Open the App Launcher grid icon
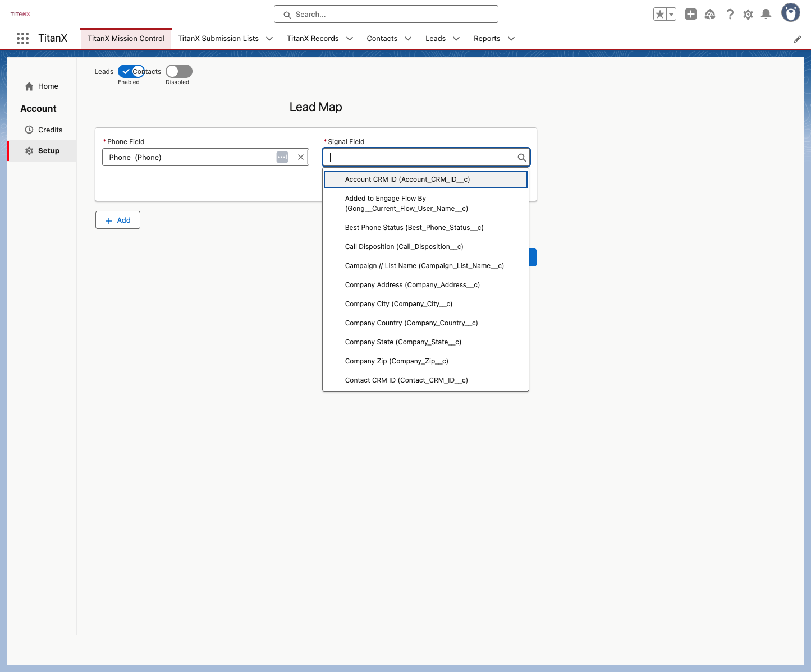This screenshot has width=811, height=672. pos(22,38)
